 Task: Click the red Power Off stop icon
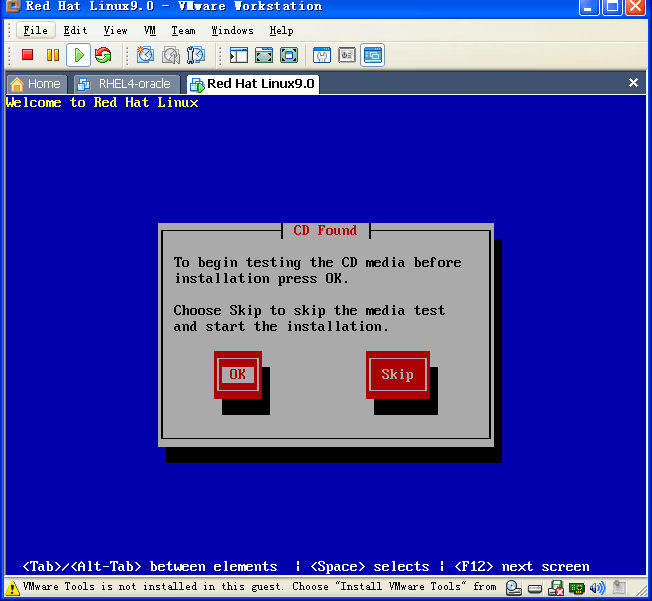28,55
